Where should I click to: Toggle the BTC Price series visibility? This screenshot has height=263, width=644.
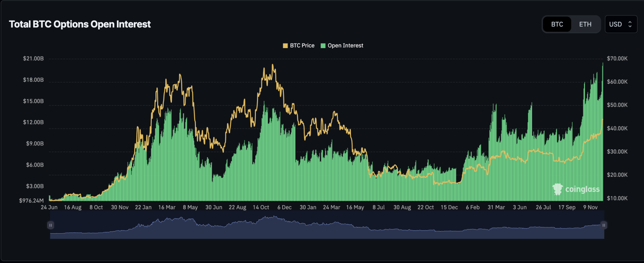(299, 45)
